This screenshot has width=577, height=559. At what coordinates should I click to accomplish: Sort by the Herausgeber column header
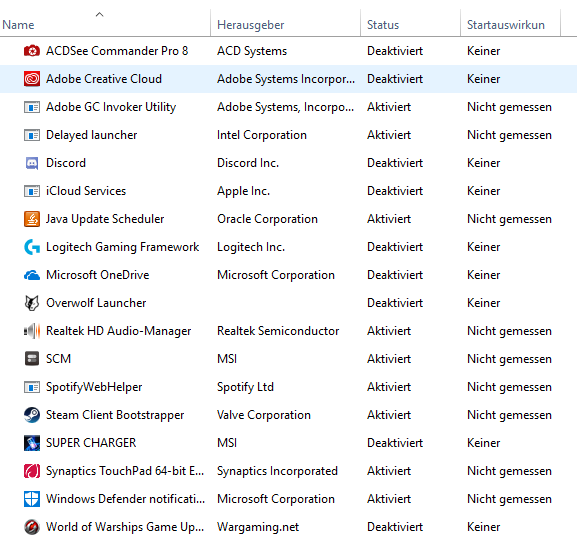pyautogui.click(x=286, y=25)
